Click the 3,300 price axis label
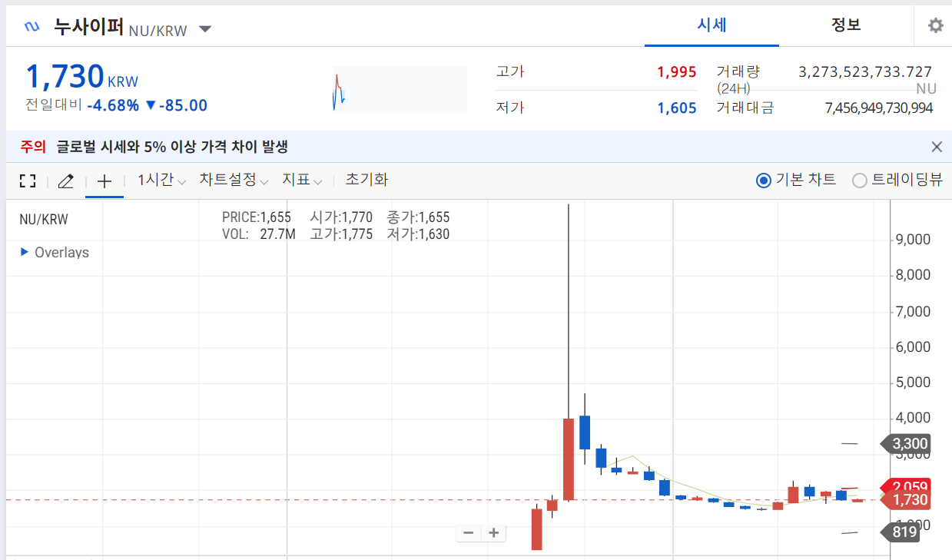The width and height of the screenshot is (952, 560). (907, 443)
